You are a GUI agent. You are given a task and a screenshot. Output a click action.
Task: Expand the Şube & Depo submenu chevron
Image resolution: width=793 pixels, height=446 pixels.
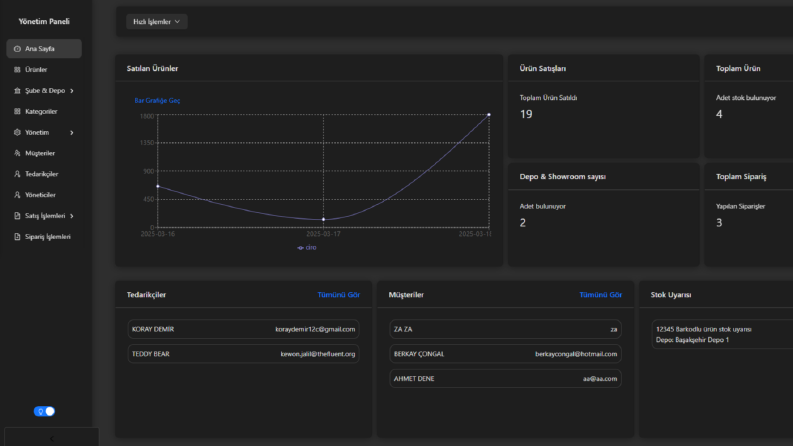pos(72,91)
